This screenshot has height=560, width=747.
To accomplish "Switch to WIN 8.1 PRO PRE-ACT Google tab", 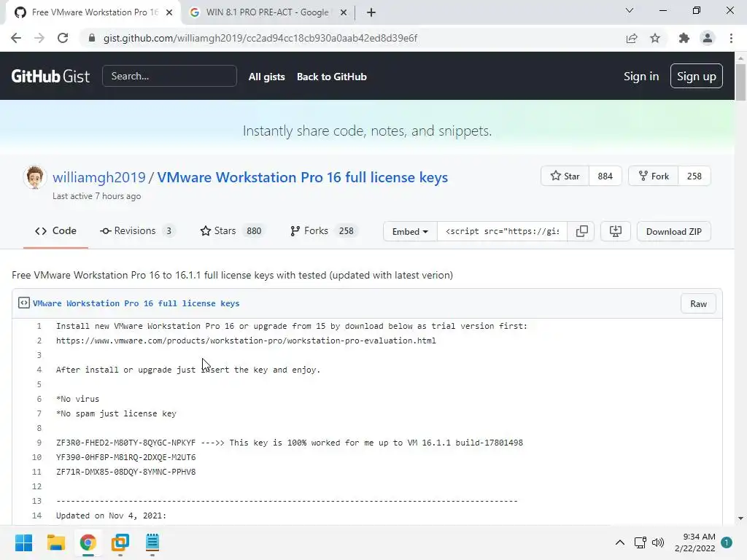I will pyautogui.click(x=268, y=12).
